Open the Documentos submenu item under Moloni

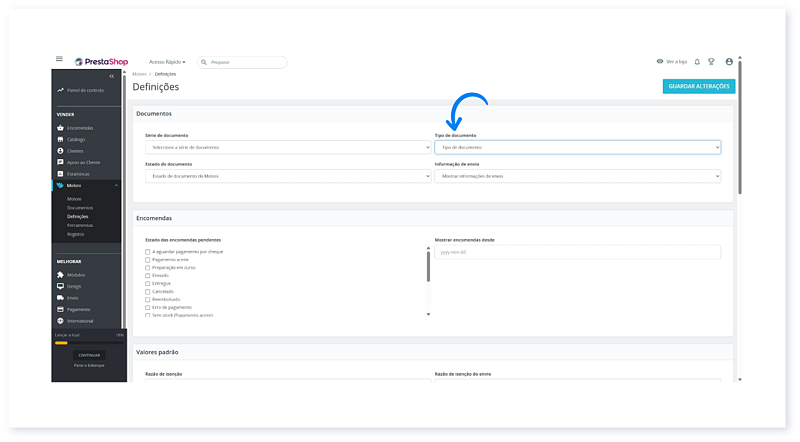[80, 207]
